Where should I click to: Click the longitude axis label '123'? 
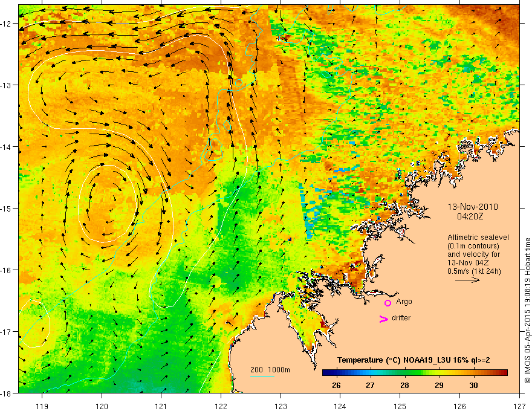pos(281,406)
